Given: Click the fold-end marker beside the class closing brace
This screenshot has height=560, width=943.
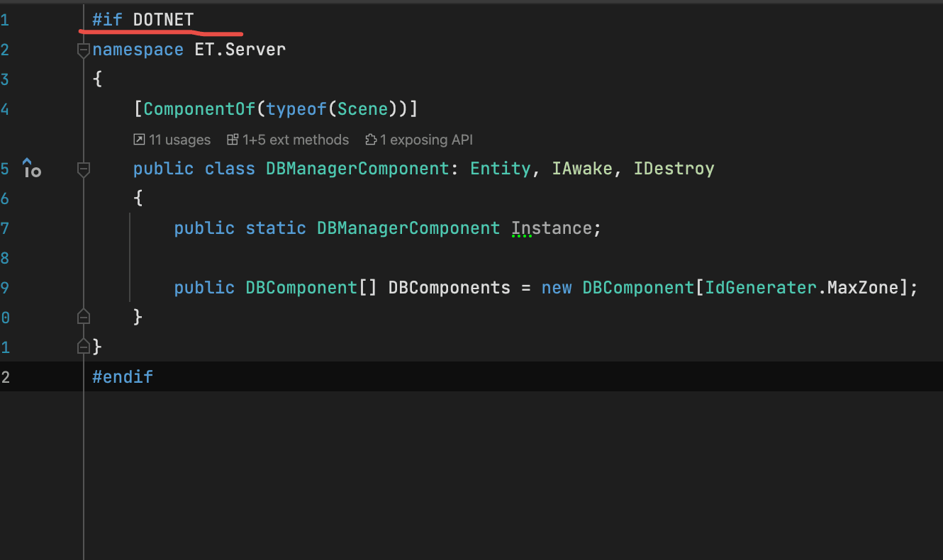Looking at the screenshot, I should 83,316.
